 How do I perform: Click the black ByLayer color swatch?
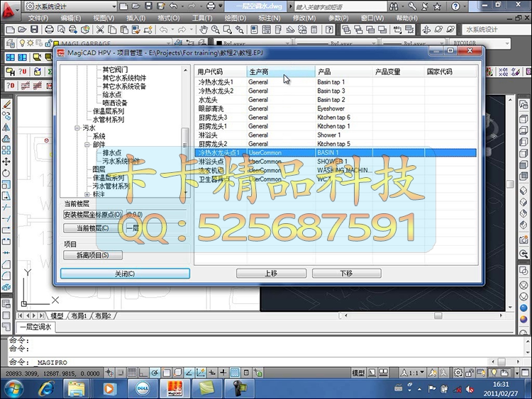point(219,44)
